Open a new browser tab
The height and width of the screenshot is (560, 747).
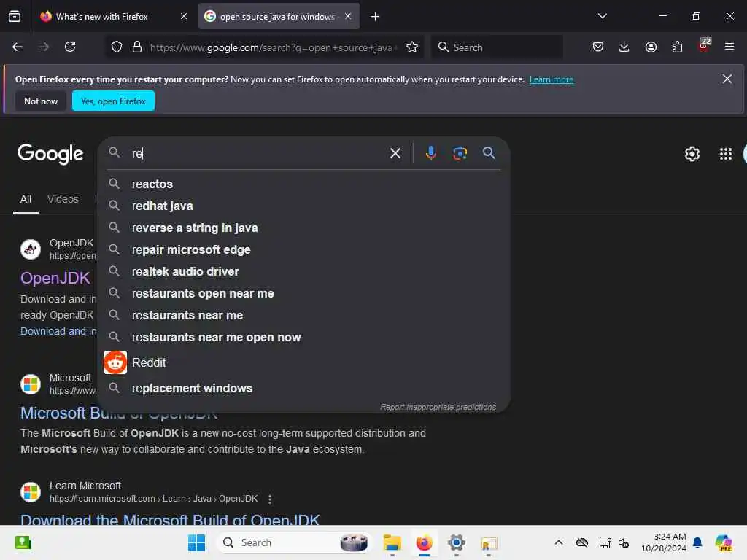(x=375, y=17)
